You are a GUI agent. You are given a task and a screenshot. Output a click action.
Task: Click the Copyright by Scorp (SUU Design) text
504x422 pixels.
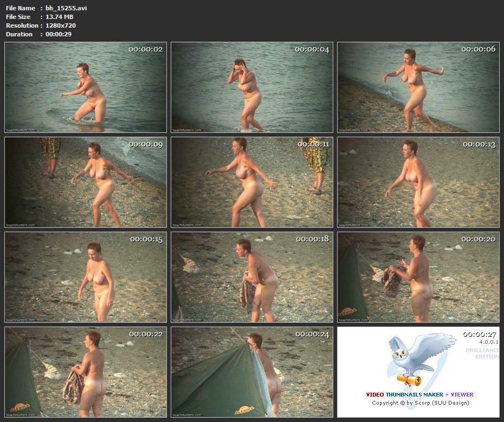pos(420,403)
